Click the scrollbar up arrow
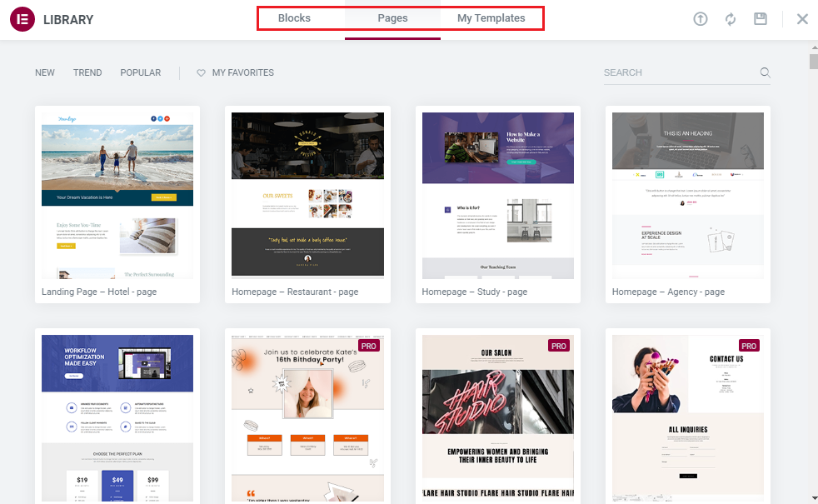The height and width of the screenshot is (504, 818). coord(814,47)
